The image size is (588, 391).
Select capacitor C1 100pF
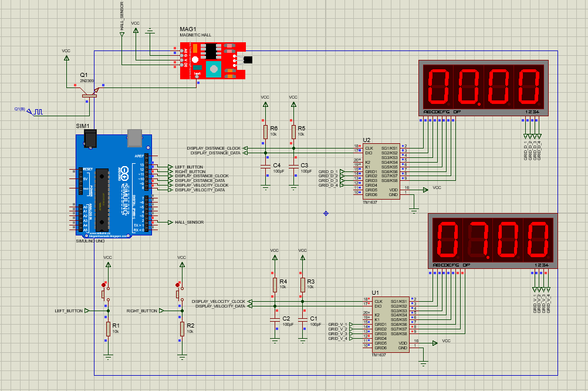(303, 320)
